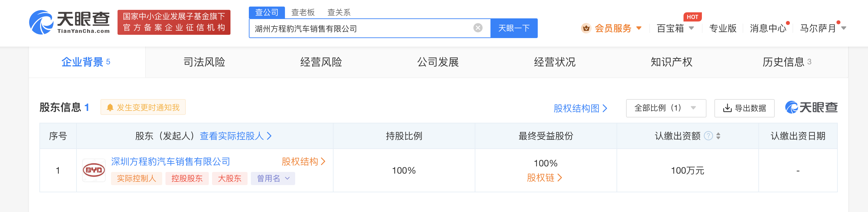868x212 pixels.
Task: Open the 百宝箱 dropdown menu
Action: click(675, 28)
